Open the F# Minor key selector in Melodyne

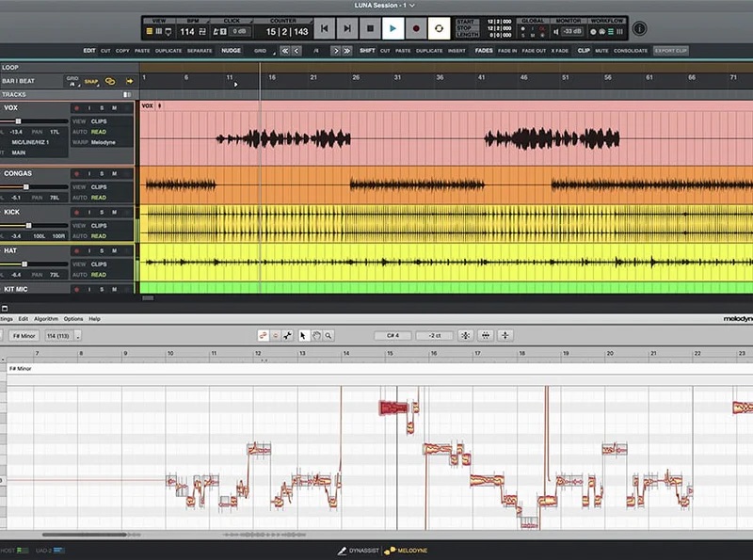click(24, 336)
